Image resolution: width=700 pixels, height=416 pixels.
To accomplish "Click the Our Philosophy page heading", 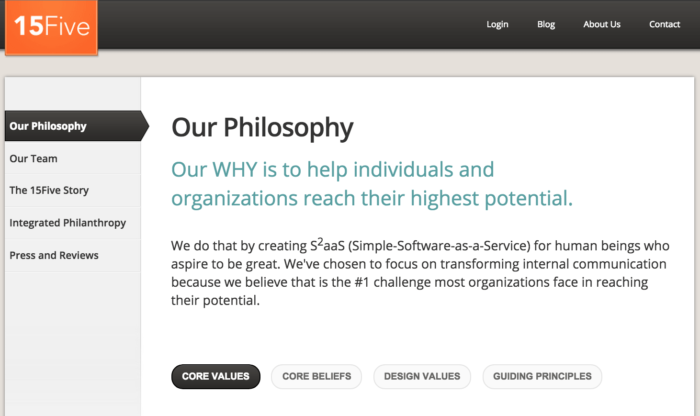I will click(262, 128).
